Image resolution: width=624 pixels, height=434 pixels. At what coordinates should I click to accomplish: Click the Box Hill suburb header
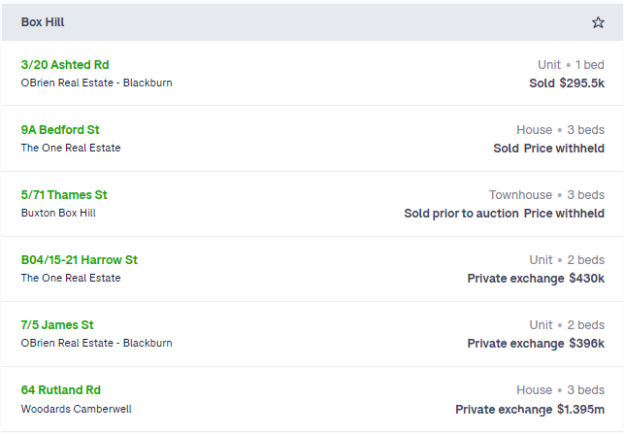[43, 22]
